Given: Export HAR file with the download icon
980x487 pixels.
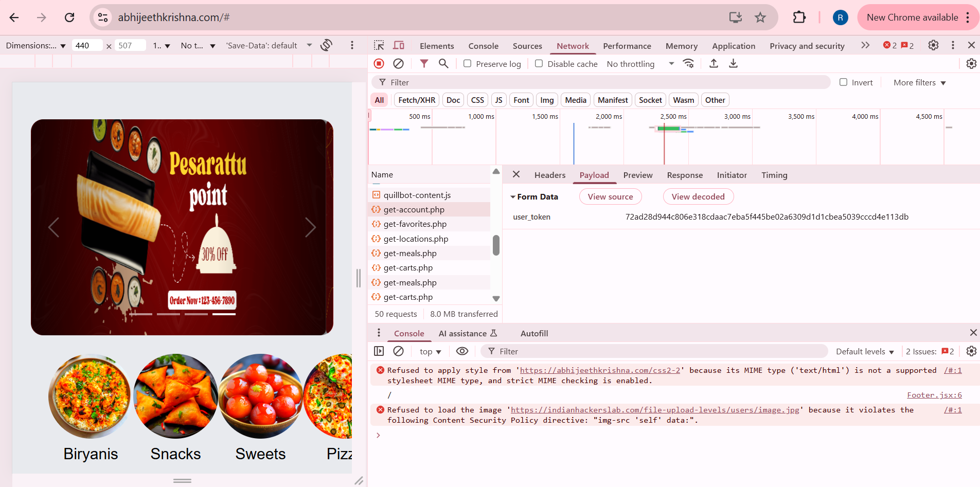Looking at the screenshot, I should tap(734, 63).
